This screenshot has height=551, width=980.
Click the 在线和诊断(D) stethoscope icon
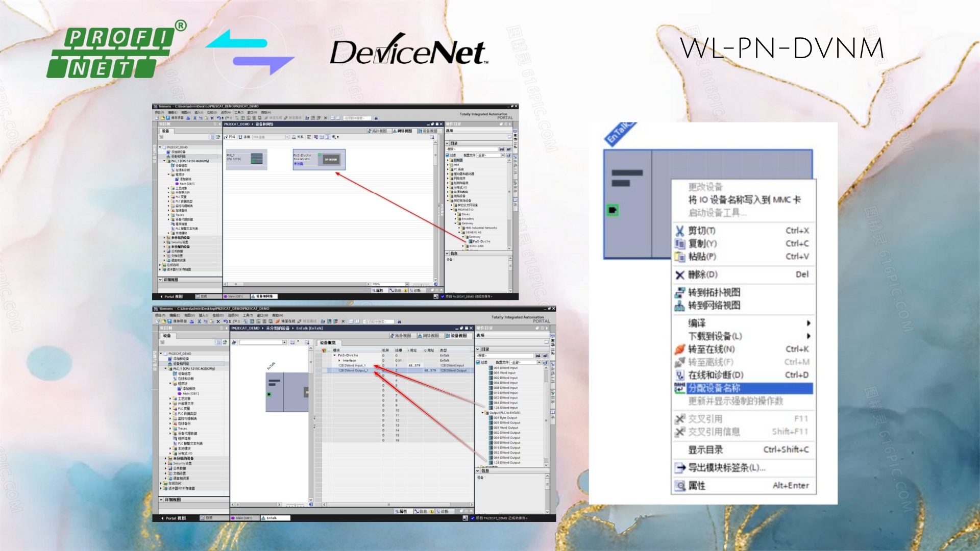point(679,375)
